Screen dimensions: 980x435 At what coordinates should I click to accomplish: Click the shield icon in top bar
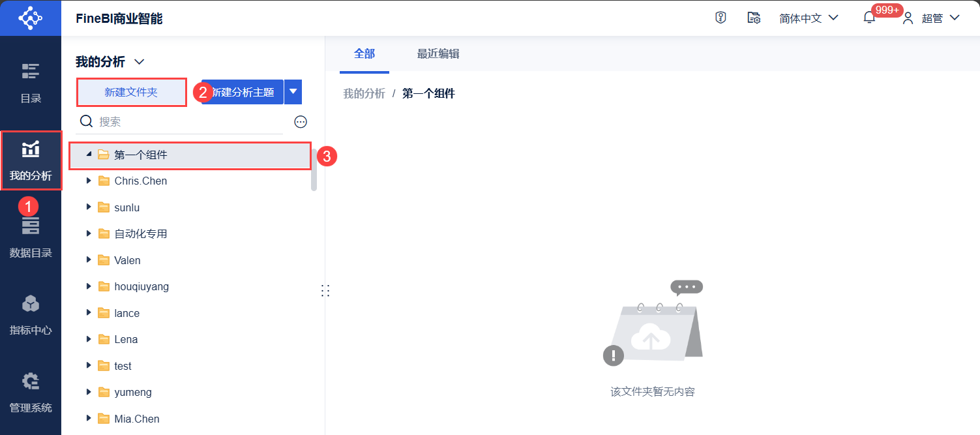point(720,18)
